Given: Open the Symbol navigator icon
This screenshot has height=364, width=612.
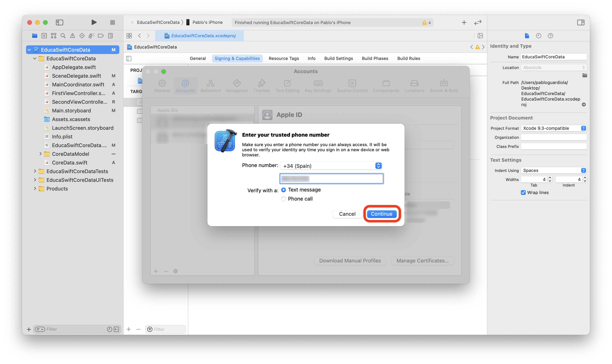Looking at the screenshot, I should pyautogui.click(x=53, y=36).
